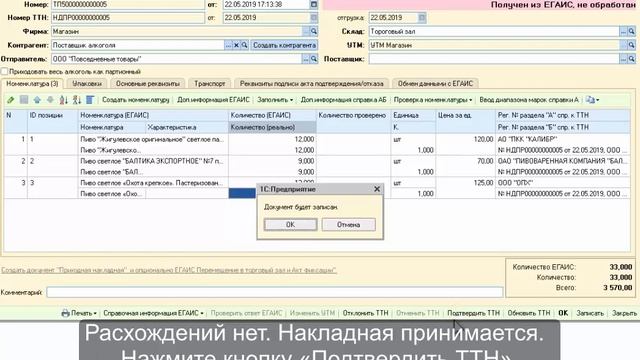The height and width of the screenshot is (360, 640).
Task: Open calendar for the document Номер date
Action: (313, 4)
